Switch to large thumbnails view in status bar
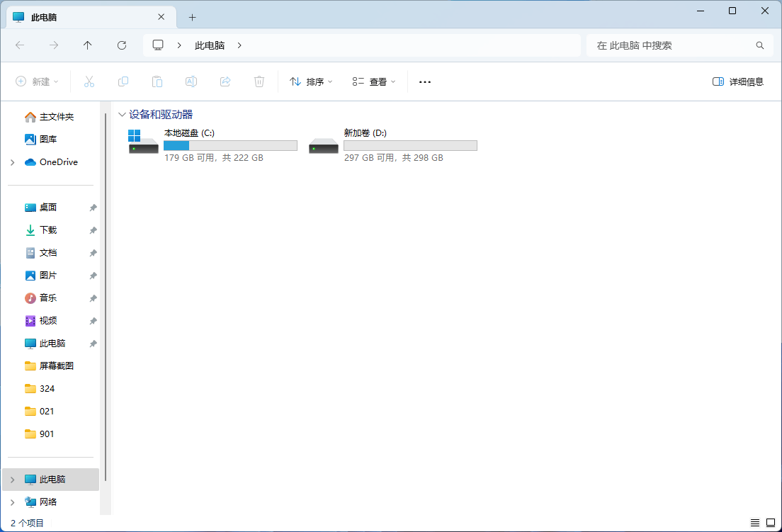The width and height of the screenshot is (782, 532). (x=771, y=523)
